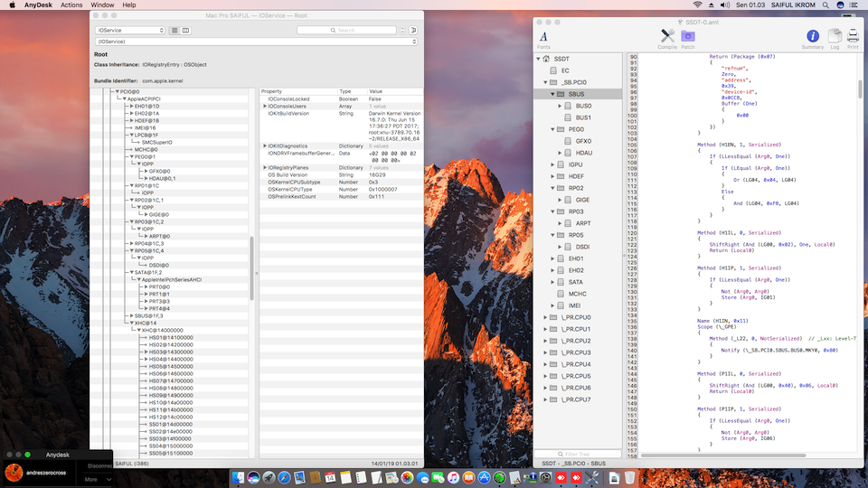Viewport: 868px width, 488px height.
Task: Open the More dropdown in AnyDesk panel
Action: (98, 479)
